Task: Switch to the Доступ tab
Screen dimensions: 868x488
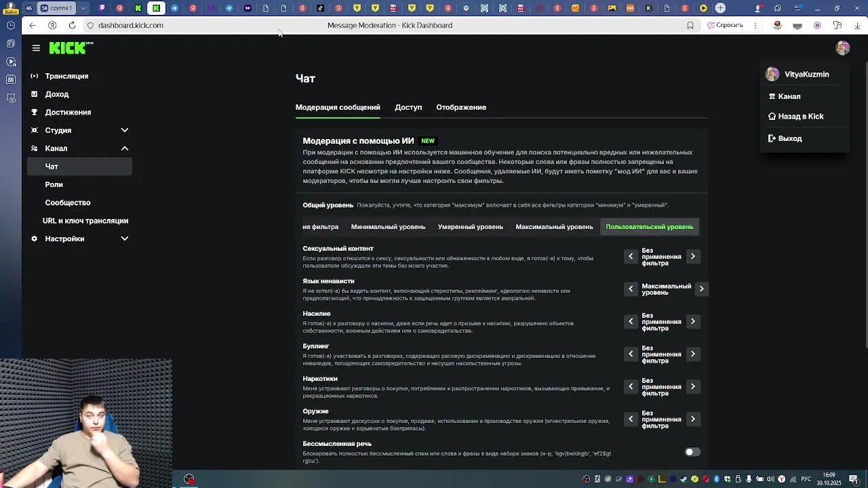Action: click(x=408, y=107)
